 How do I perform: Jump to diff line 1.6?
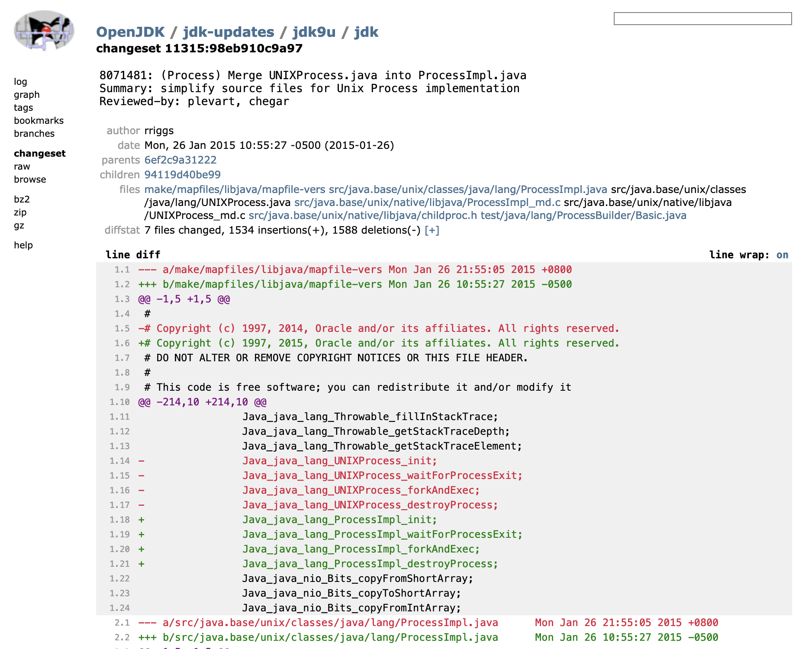pyautogui.click(x=122, y=343)
